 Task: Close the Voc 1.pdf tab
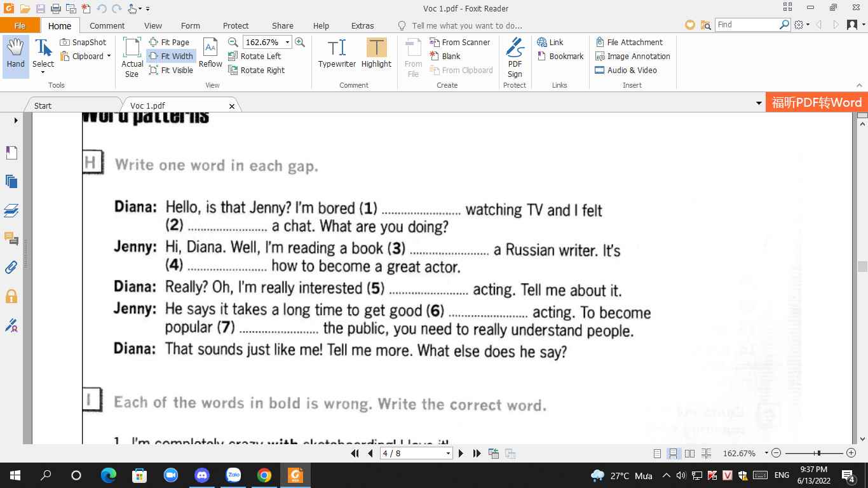pyautogui.click(x=232, y=106)
